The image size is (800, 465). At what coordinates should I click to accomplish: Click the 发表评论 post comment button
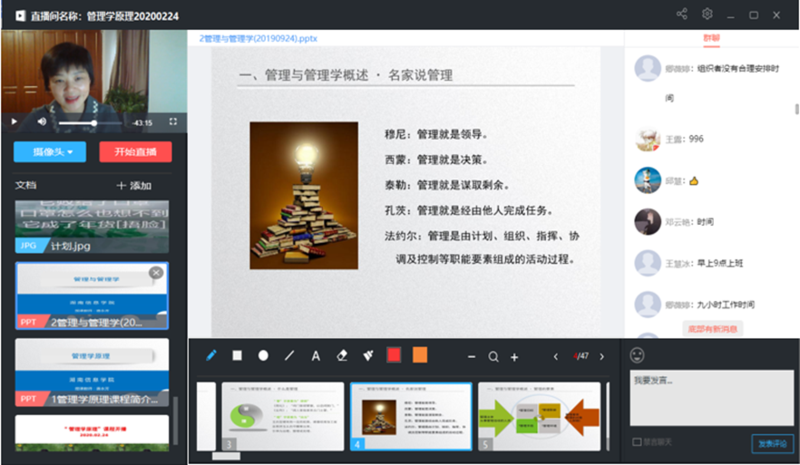[x=772, y=444]
